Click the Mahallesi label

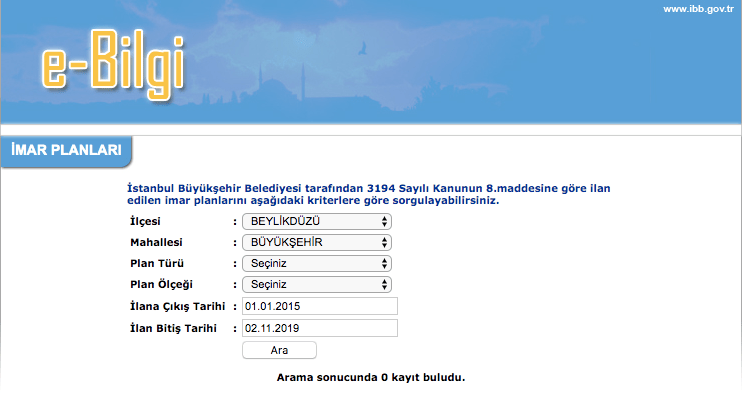point(156,242)
